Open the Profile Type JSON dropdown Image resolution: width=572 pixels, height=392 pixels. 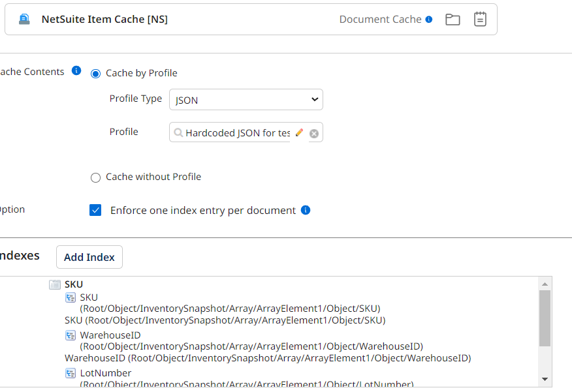(x=246, y=100)
